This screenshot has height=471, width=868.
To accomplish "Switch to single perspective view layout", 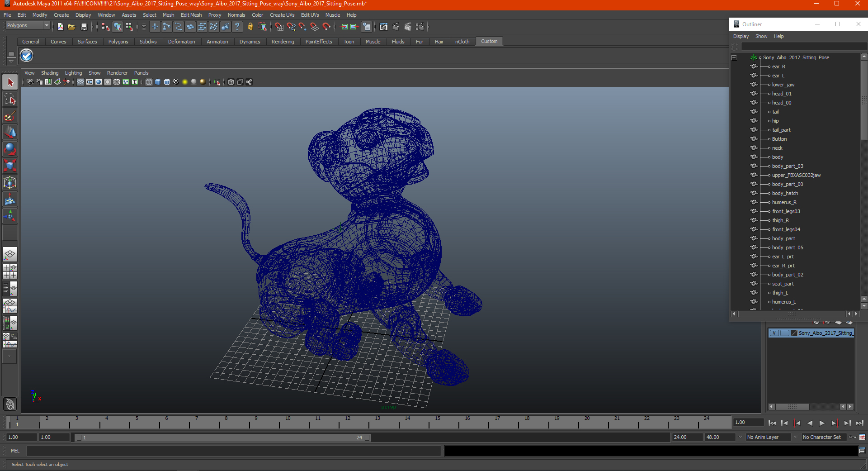I will [10, 255].
